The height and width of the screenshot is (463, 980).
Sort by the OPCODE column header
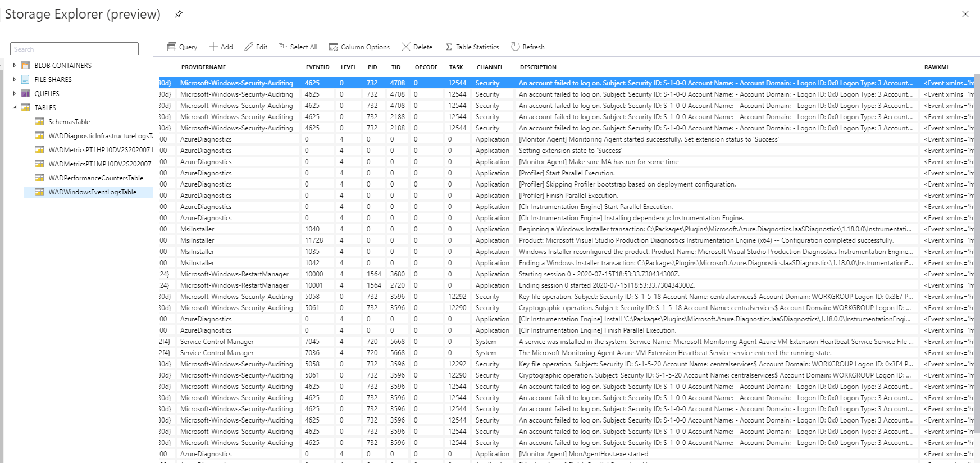click(426, 67)
